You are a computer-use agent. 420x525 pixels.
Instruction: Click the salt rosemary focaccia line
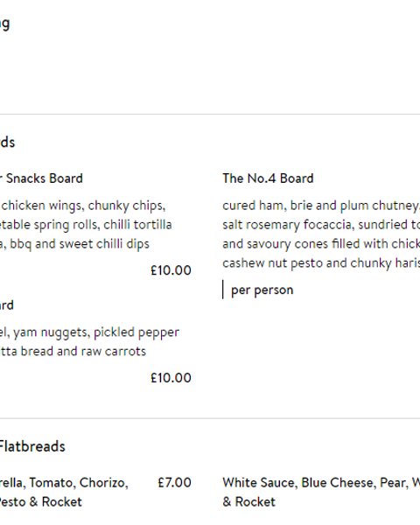[x=321, y=225]
